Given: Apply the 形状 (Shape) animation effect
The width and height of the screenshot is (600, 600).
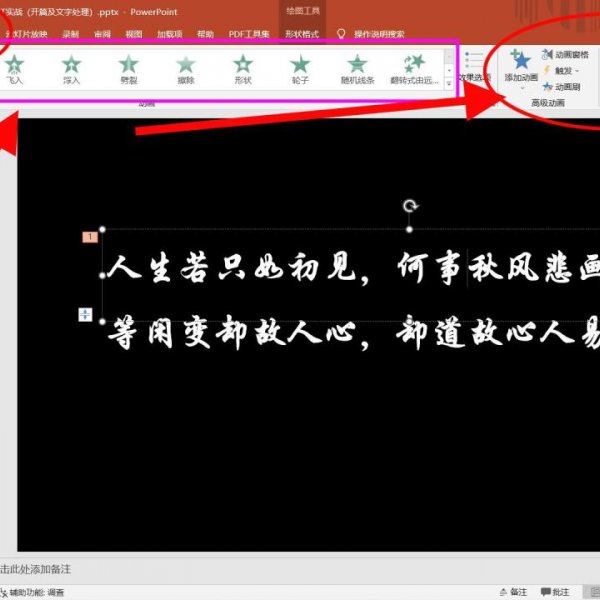Looking at the screenshot, I should coord(243,68).
